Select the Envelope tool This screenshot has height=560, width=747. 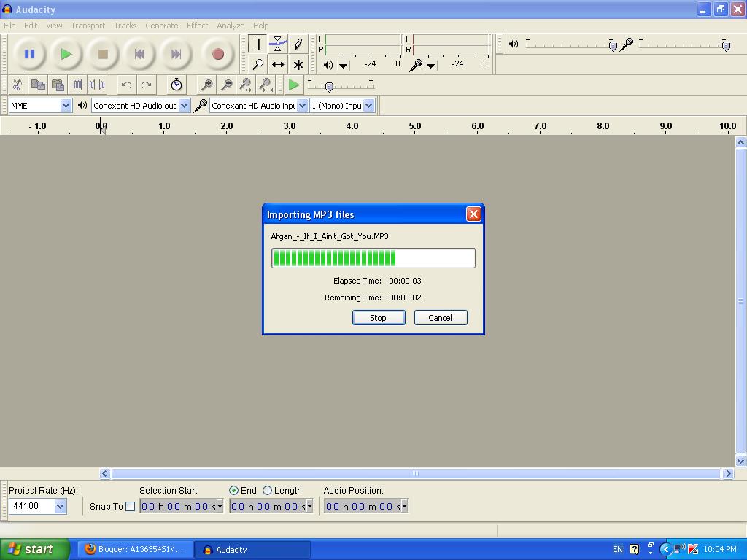click(x=278, y=44)
